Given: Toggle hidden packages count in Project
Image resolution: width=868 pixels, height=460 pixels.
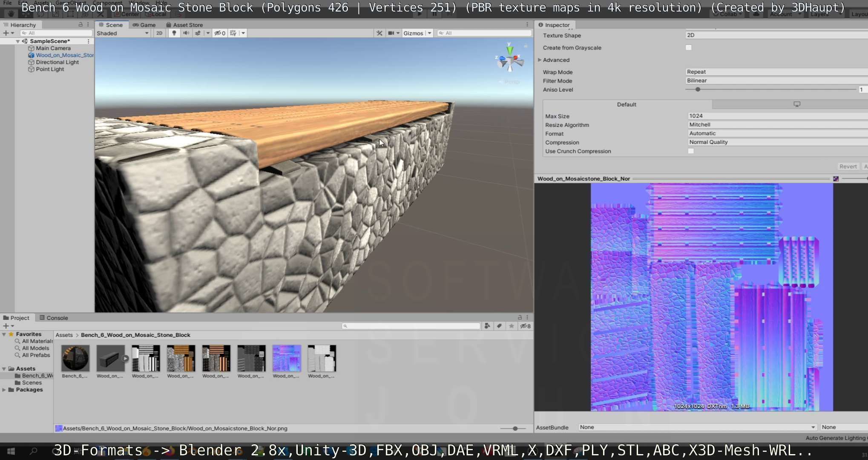Looking at the screenshot, I should point(526,326).
